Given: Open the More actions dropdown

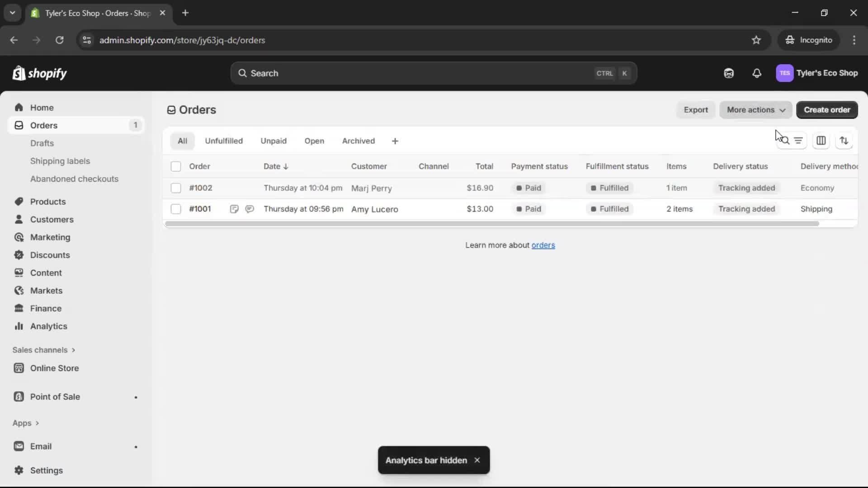Looking at the screenshot, I should [x=756, y=110].
